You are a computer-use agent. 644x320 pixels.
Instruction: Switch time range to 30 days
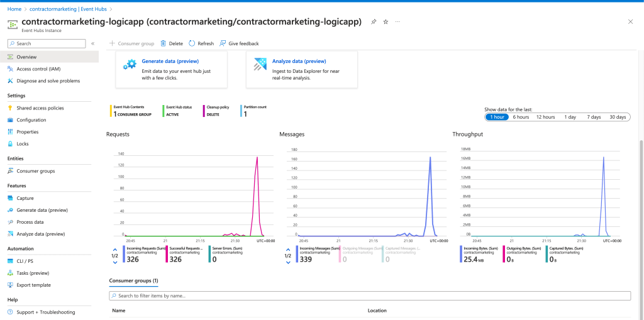(x=618, y=117)
